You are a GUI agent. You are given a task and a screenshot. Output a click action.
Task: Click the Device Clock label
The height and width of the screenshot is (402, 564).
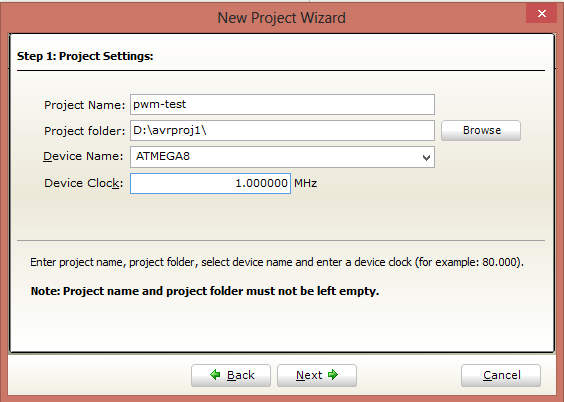tap(83, 183)
